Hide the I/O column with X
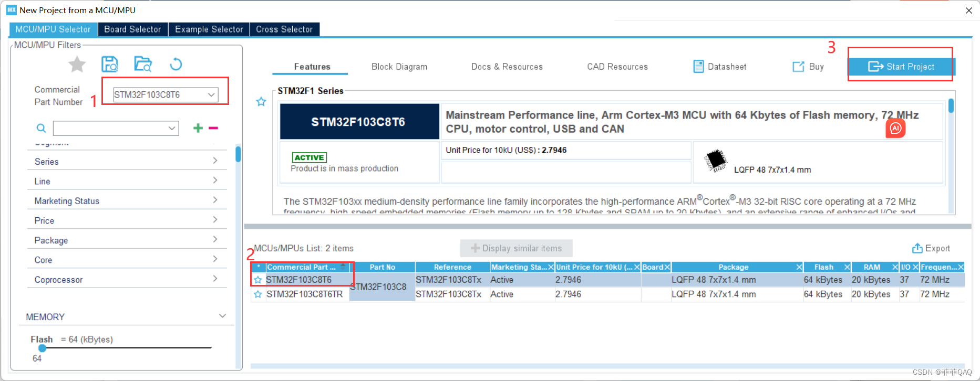This screenshot has height=381, width=980. pyautogui.click(x=915, y=267)
